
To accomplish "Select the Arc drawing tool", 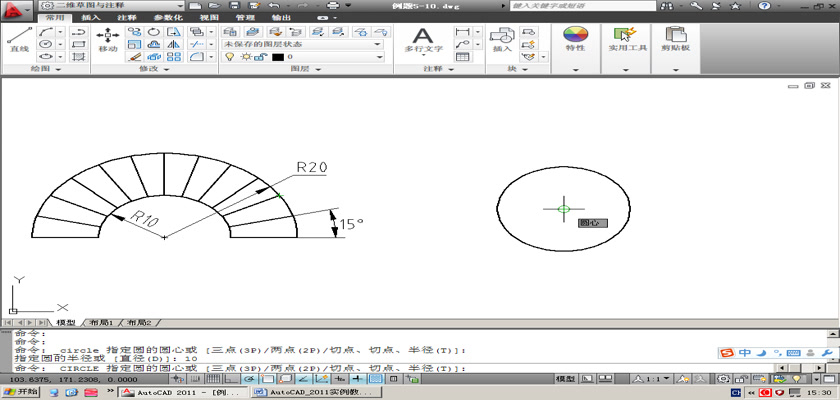I will coord(47,32).
